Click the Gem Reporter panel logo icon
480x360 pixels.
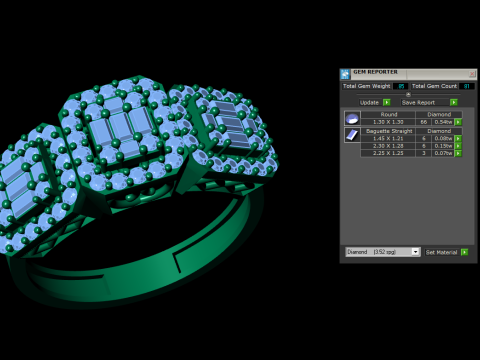click(345, 74)
